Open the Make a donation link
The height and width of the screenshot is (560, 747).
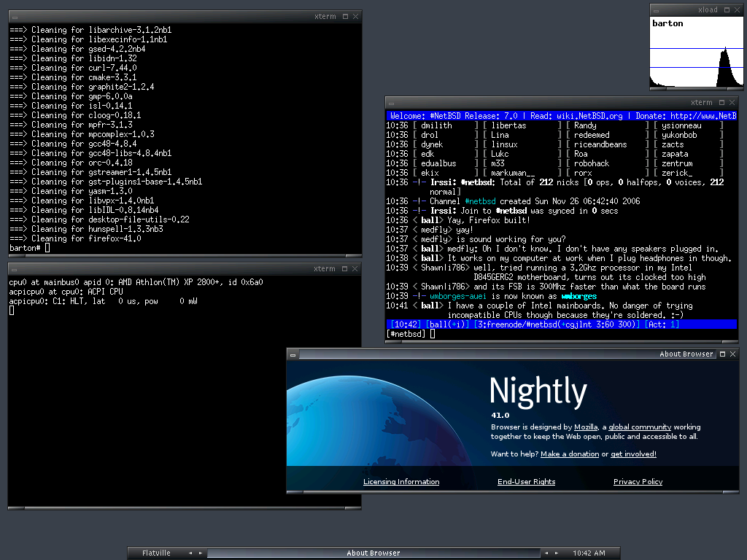pos(570,454)
